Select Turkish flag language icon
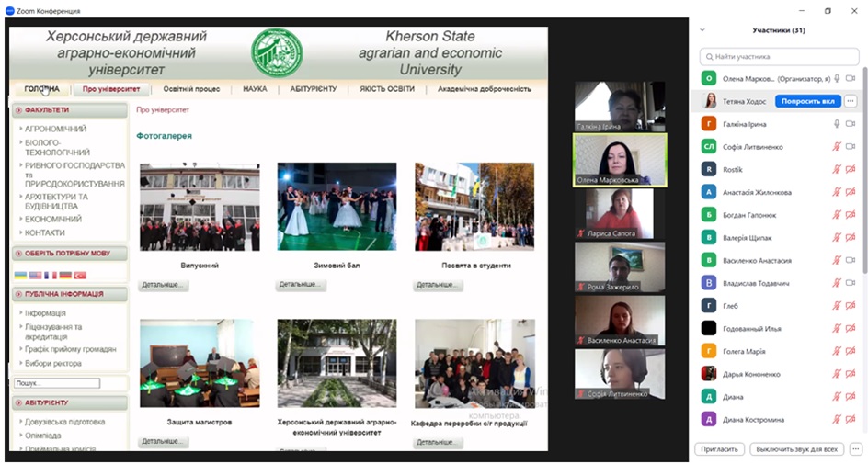This screenshot has height=464, width=868. (80, 275)
